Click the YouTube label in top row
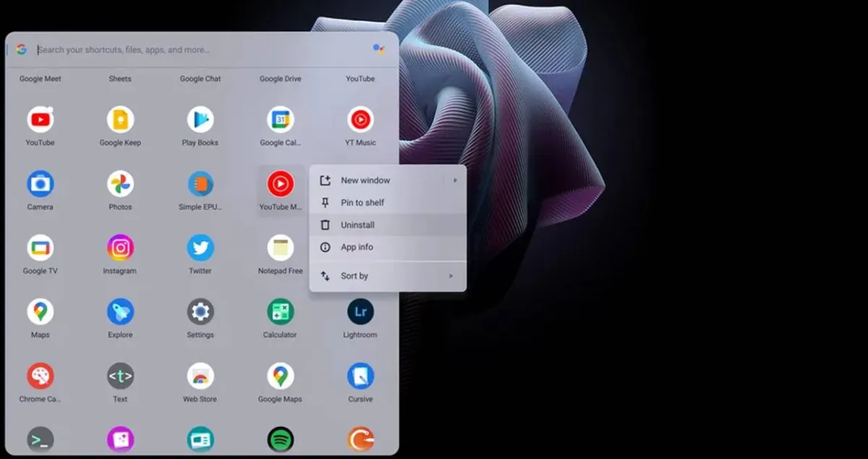Viewport: 868px width, 459px height. point(360,79)
